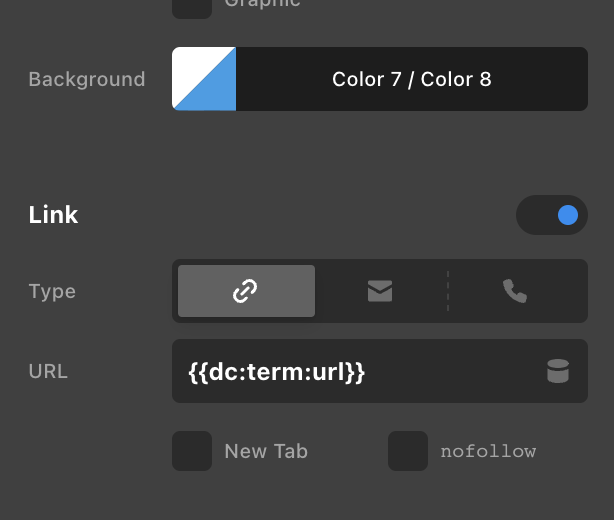
Task: Pick the blue half of Background swatch
Action: (221, 92)
